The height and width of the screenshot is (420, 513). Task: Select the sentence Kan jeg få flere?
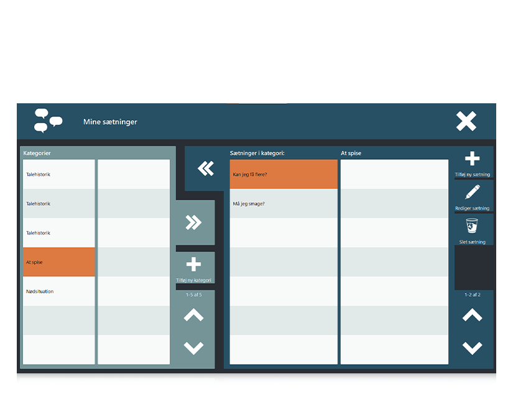tap(284, 174)
